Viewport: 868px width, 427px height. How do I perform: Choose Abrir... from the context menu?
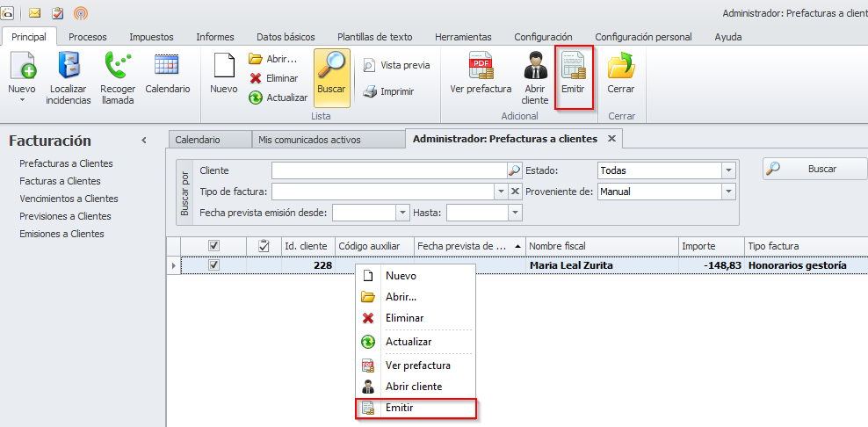416,297
